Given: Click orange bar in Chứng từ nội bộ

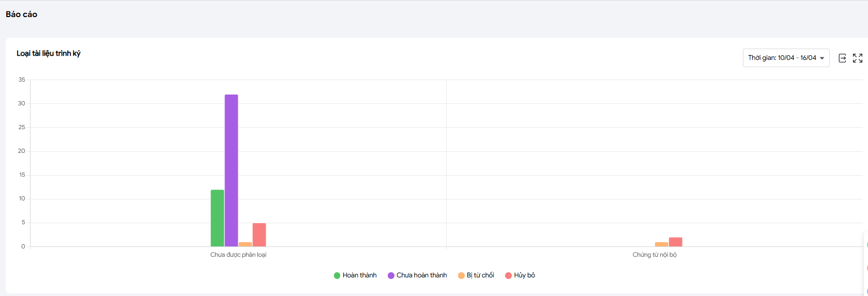Looking at the screenshot, I should (661, 244).
